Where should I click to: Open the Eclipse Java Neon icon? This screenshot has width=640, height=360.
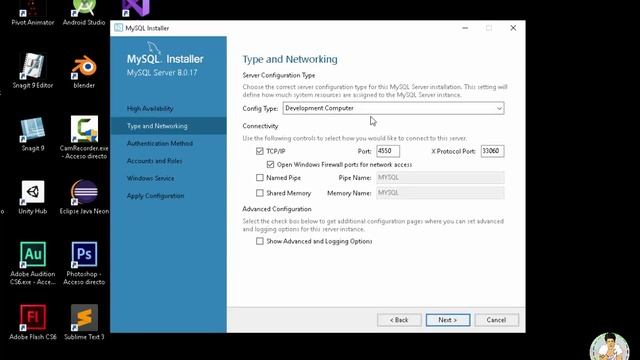click(84, 197)
